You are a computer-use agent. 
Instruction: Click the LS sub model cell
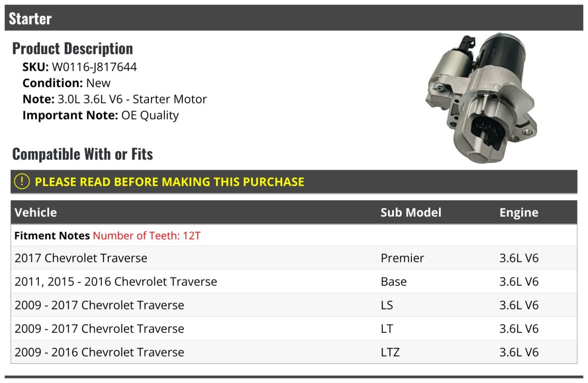[387, 305]
